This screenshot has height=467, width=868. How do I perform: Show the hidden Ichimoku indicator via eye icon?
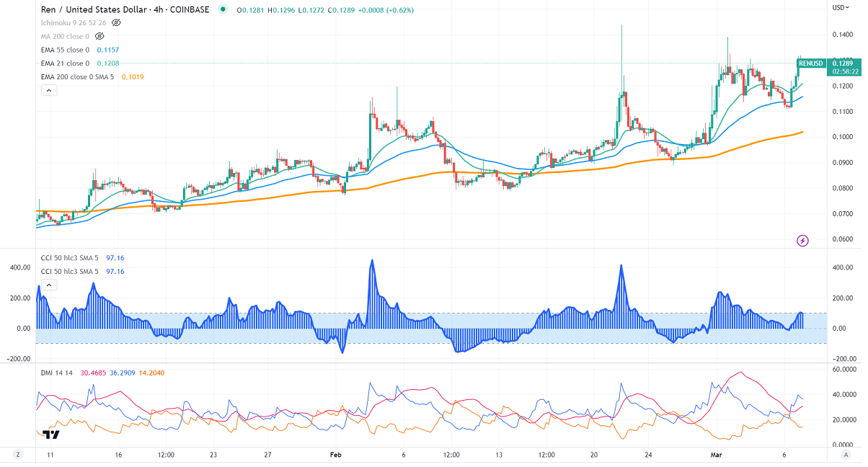pos(116,23)
